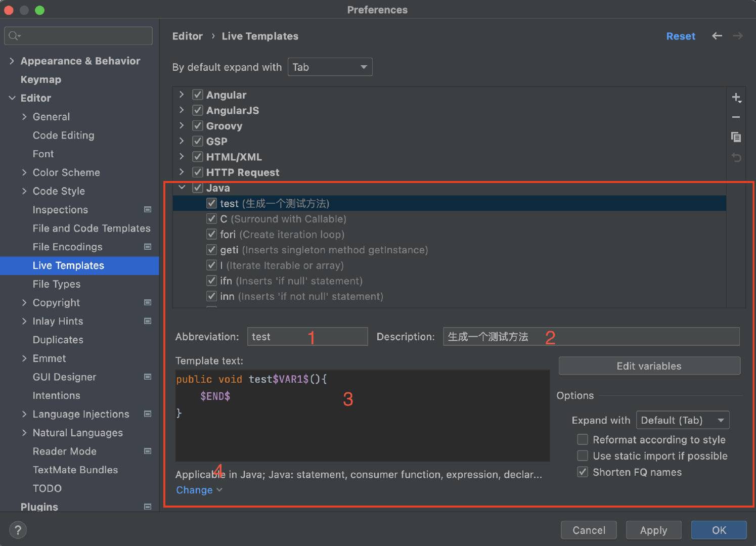756x546 pixels.
Task: Toggle the fori template checkbox
Action: [212, 234]
